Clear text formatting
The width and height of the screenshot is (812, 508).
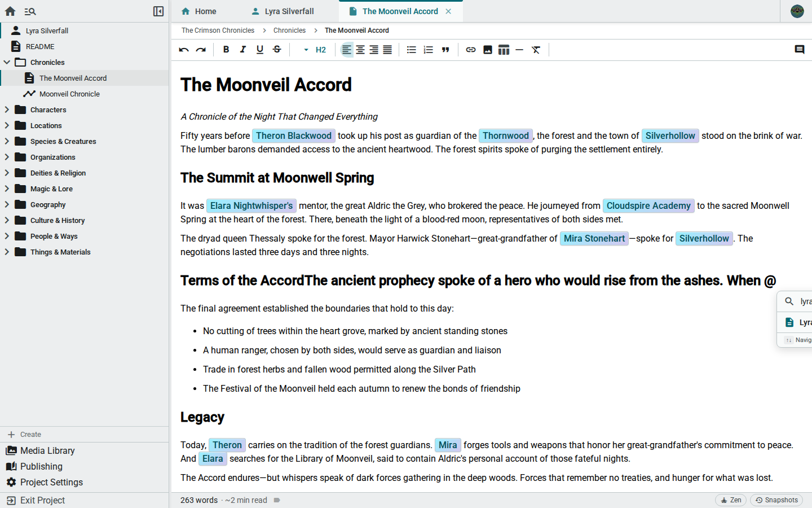(x=536, y=50)
